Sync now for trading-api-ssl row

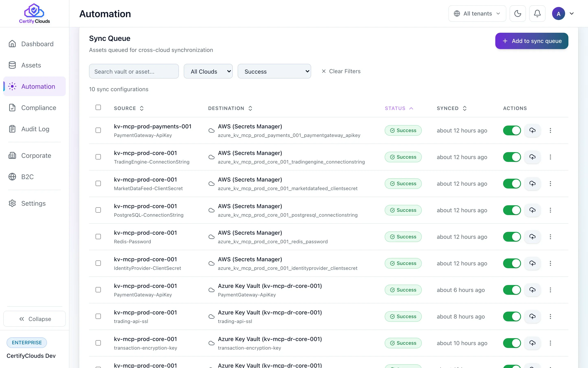[x=532, y=316]
